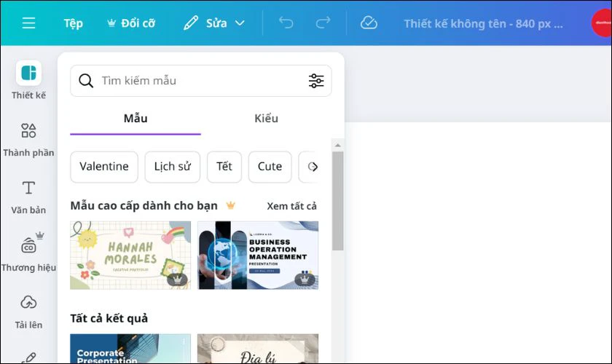The image size is (612, 364).
Task: Click the magnifier search icon
Action: (x=86, y=81)
